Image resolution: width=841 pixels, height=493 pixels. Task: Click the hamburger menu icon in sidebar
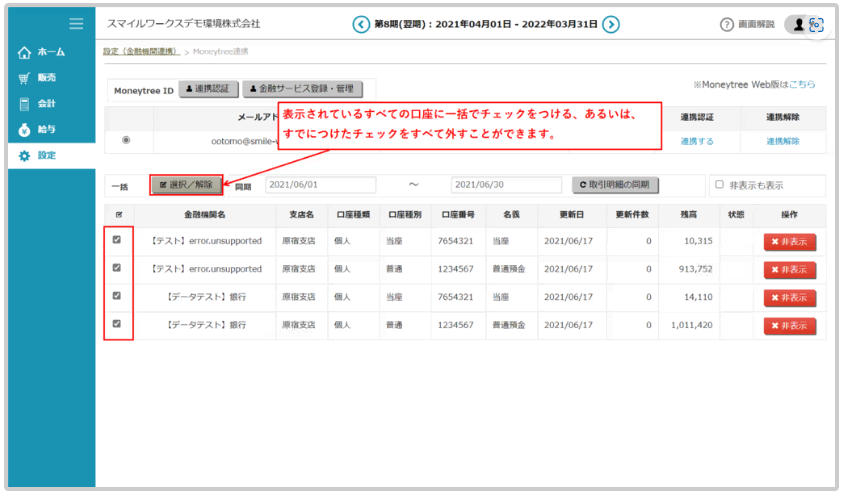coord(76,23)
